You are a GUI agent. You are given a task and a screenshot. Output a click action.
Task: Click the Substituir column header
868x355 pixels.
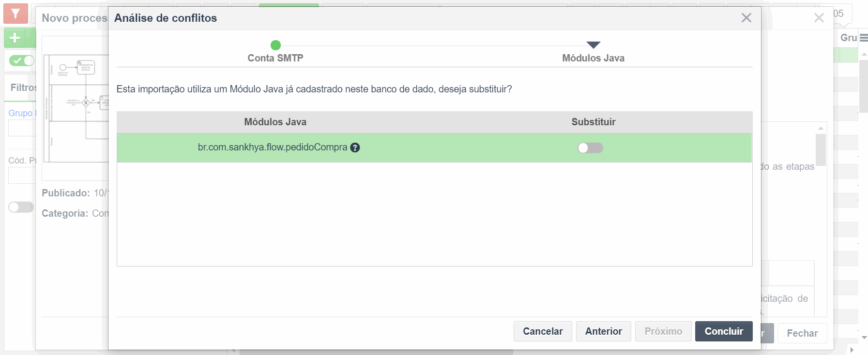[594, 122]
